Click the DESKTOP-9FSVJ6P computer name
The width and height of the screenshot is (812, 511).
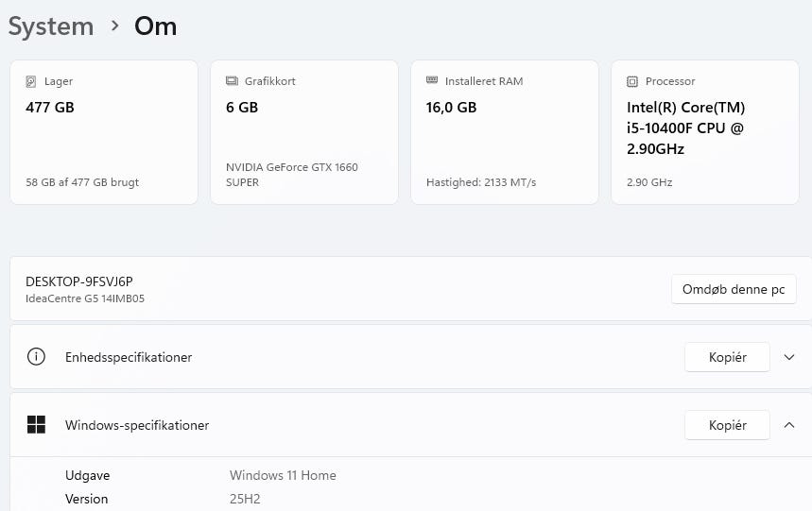79,281
